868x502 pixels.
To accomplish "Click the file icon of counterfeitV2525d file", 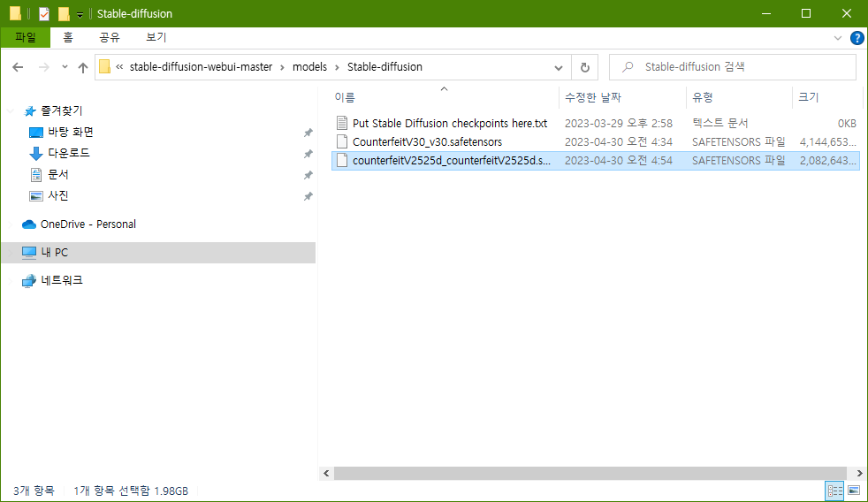I will pyautogui.click(x=342, y=161).
